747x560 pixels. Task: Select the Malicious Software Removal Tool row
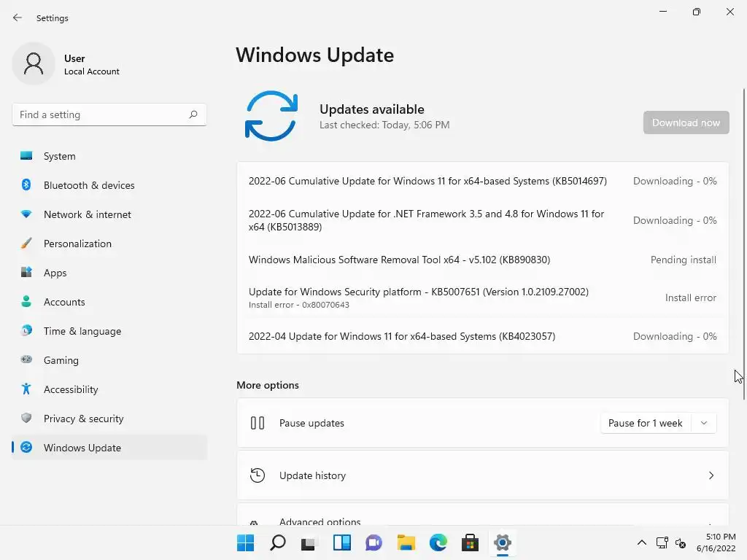click(483, 260)
